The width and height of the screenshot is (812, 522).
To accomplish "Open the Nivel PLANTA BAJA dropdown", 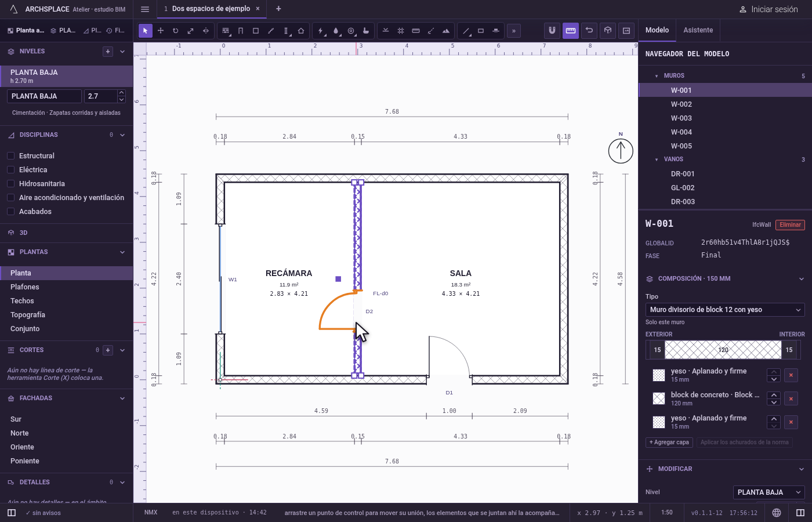I will pyautogui.click(x=769, y=492).
